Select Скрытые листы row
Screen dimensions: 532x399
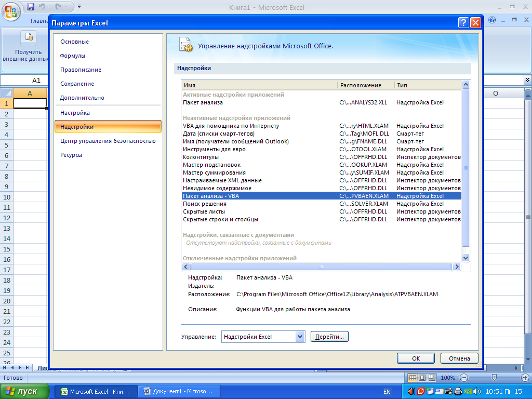[x=321, y=212]
